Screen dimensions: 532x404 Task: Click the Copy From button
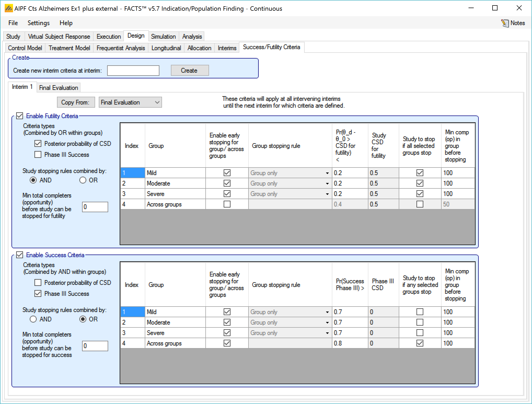(x=76, y=102)
